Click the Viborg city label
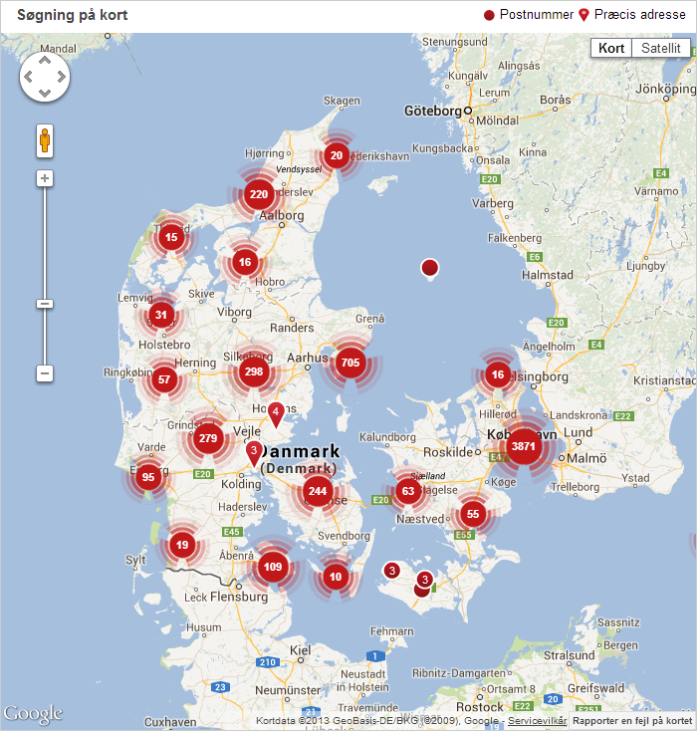700x732 pixels. (x=234, y=312)
